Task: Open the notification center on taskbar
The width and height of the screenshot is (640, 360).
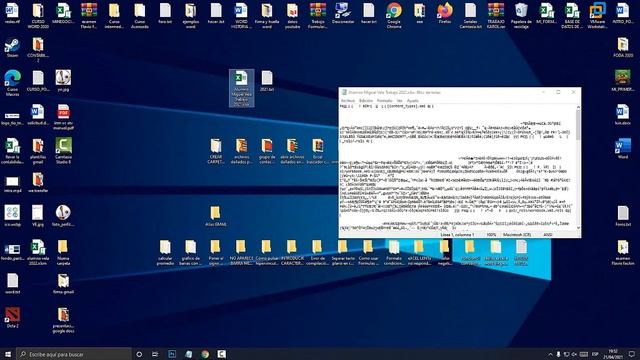Action: click(632, 354)
